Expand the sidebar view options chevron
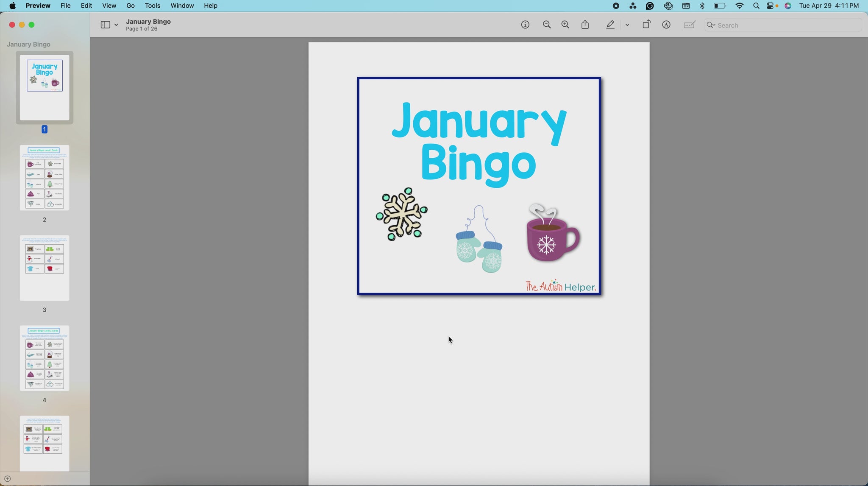This screenshot has width=868, height=486. (x=116, y=25)
